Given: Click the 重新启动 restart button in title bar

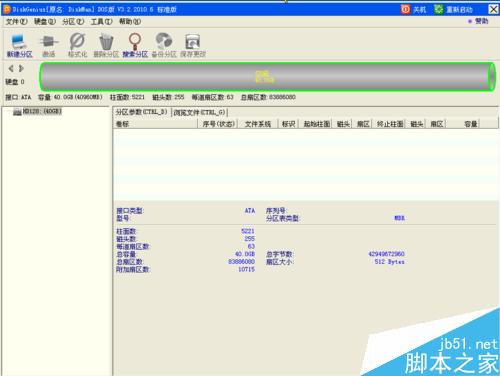Looking at the screenshot, I should [x=453, y=9].
